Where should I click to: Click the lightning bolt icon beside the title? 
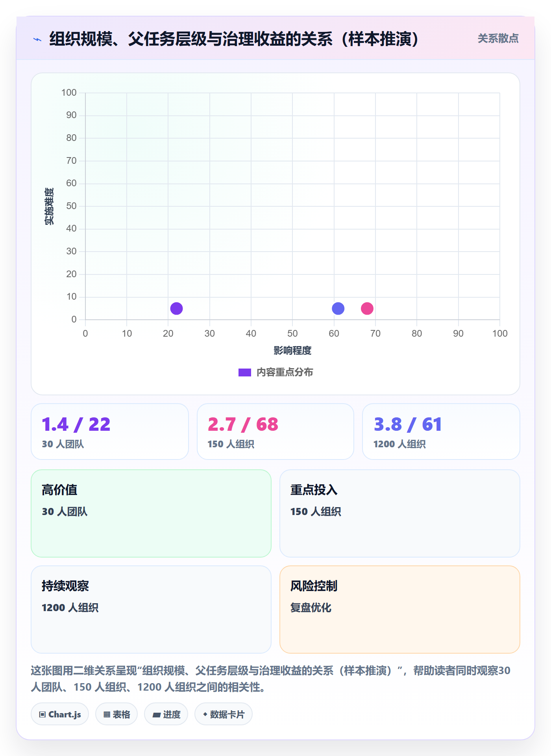click(37, 39)
